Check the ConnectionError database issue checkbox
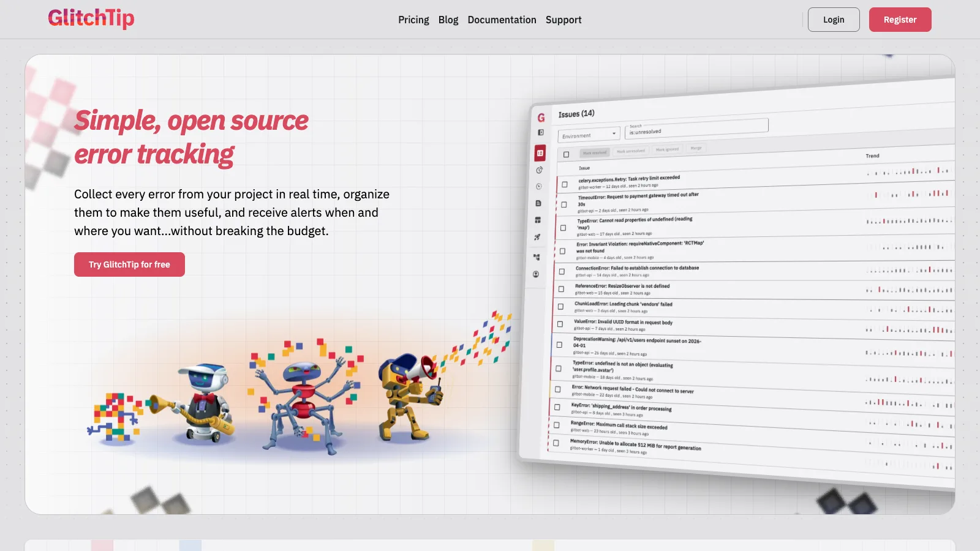 [x=562, y=271]
